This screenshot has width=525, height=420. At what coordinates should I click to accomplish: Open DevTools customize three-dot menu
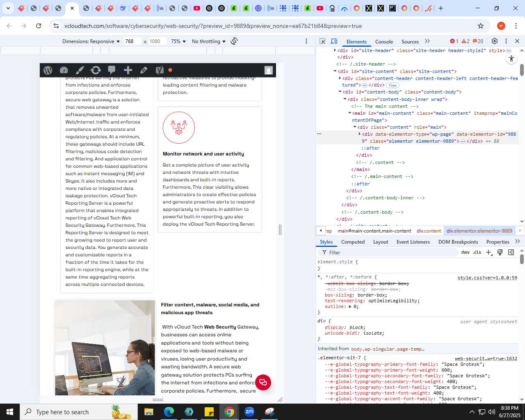tap(506, 41)
